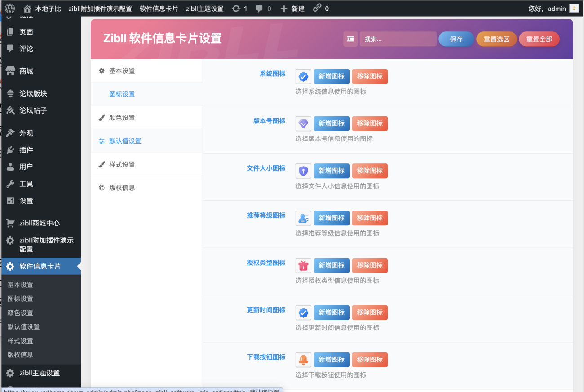
Task: Click the collapse-menu icon beside the search box
Action: [350, 39]
